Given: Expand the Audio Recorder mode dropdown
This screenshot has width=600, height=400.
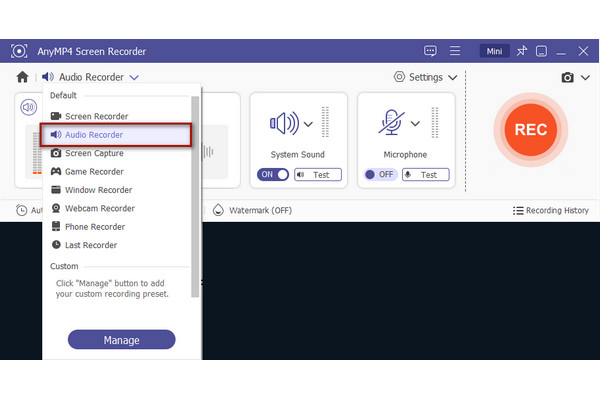Looking at the screenshot, I should [x=134, y=77].
